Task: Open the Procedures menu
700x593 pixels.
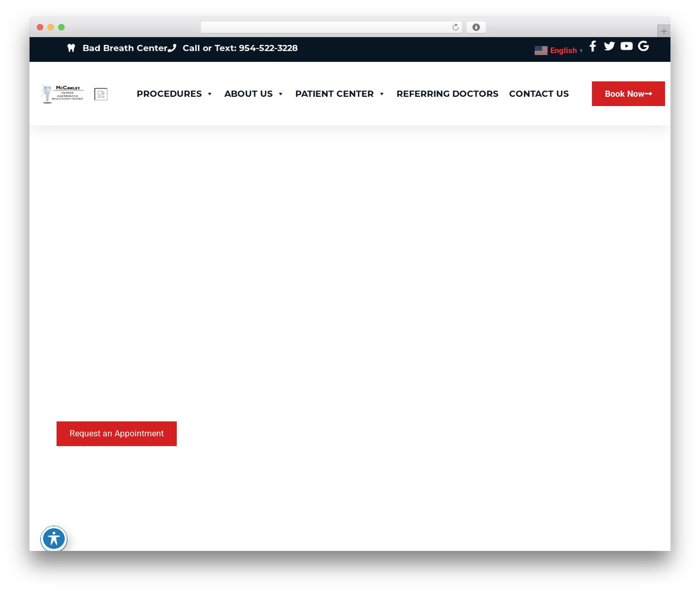Action: 169,94
